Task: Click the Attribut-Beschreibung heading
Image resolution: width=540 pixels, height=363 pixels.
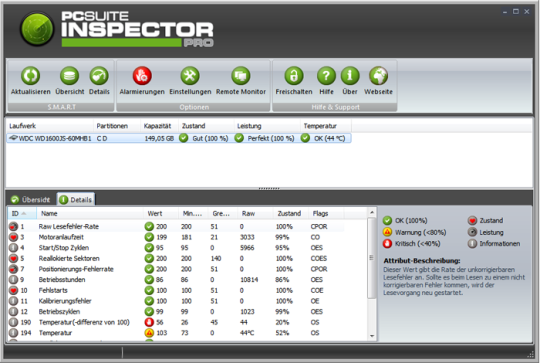Action: 422,261
